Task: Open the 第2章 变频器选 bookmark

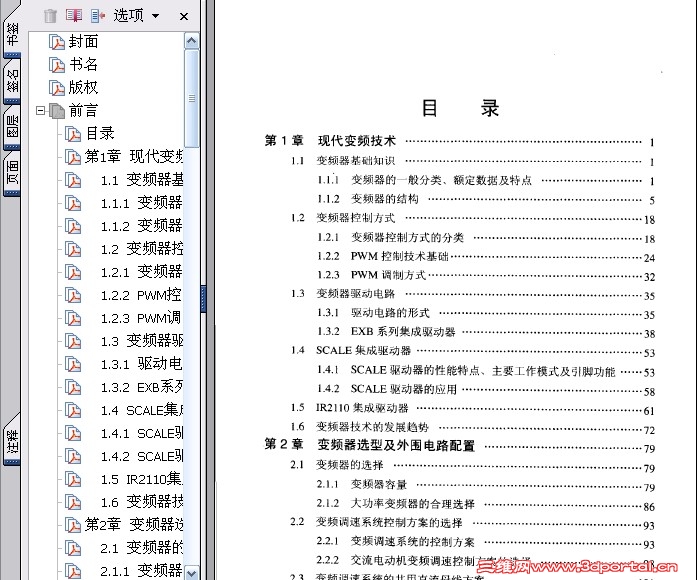Action: tap(134, 525)
